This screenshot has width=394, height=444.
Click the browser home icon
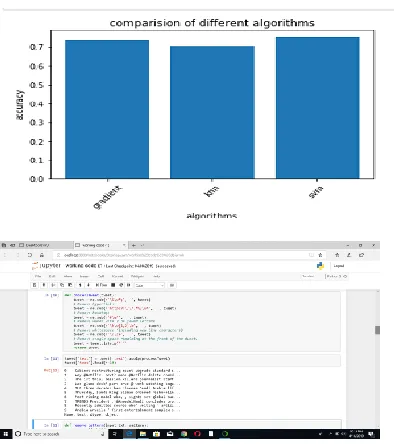point(41,255)
